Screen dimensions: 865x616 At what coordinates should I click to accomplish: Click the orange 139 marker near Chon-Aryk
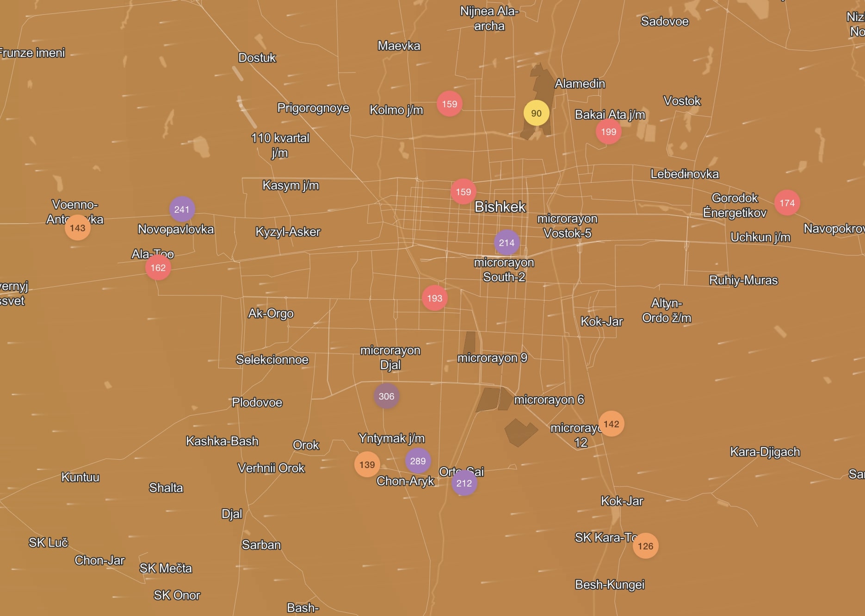(x=367, y=465)
